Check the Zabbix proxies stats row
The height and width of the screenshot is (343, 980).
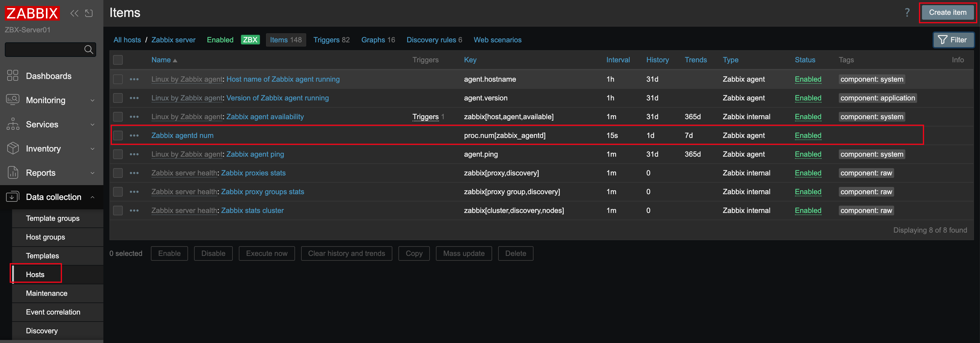coord(118,173)
